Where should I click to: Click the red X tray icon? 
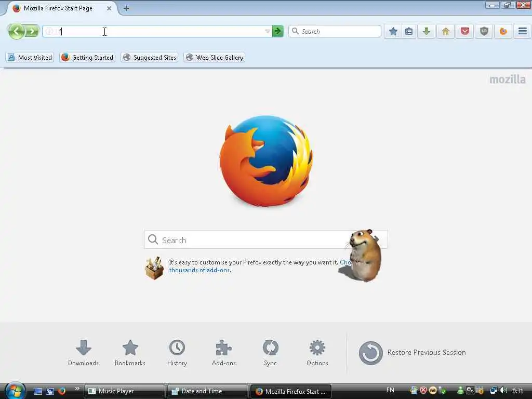423,391
